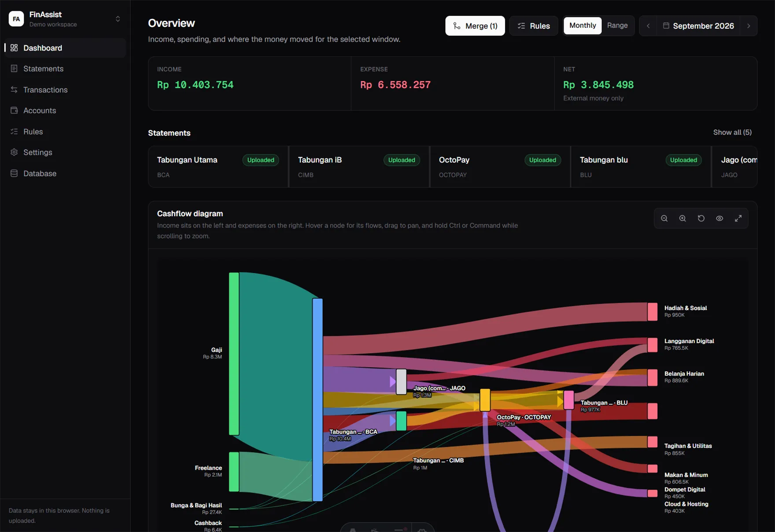
Task: Click the yellow OctoPay node
Action: [485, 400]
